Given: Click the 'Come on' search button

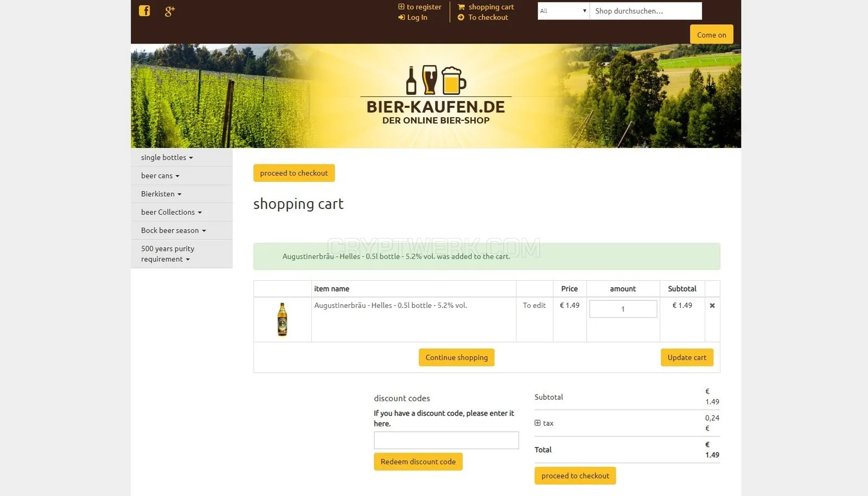Looking at the screenshot, I should tap(711, 35).
